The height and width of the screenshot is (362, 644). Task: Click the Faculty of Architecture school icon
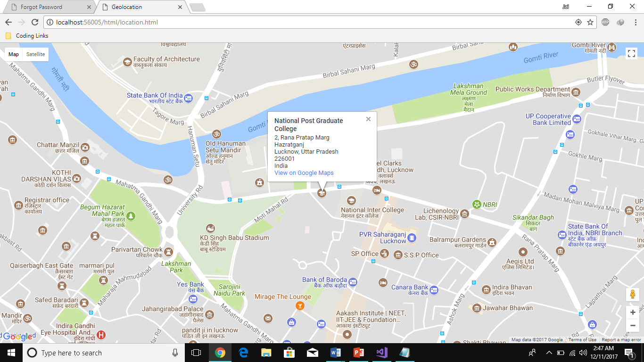tap(127, 62)
